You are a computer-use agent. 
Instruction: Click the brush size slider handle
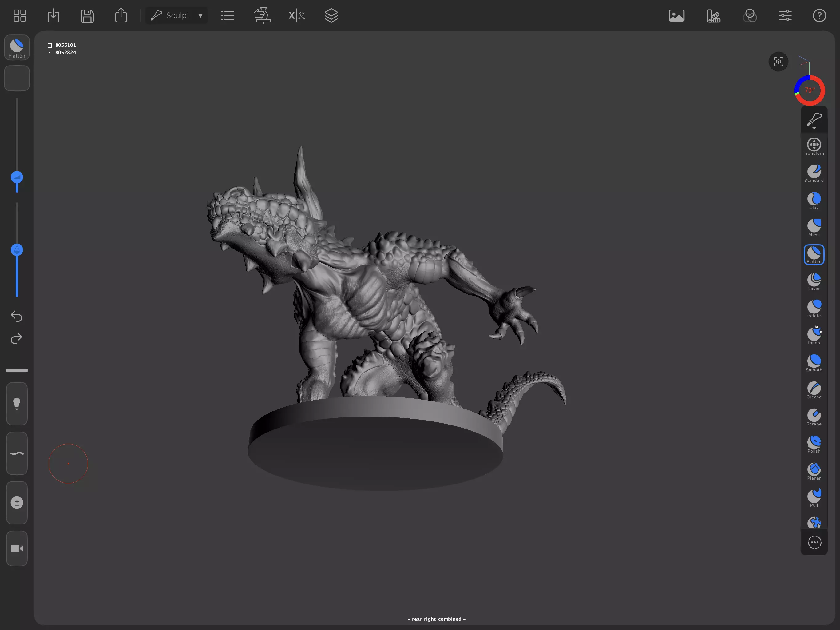click(17, 177)
